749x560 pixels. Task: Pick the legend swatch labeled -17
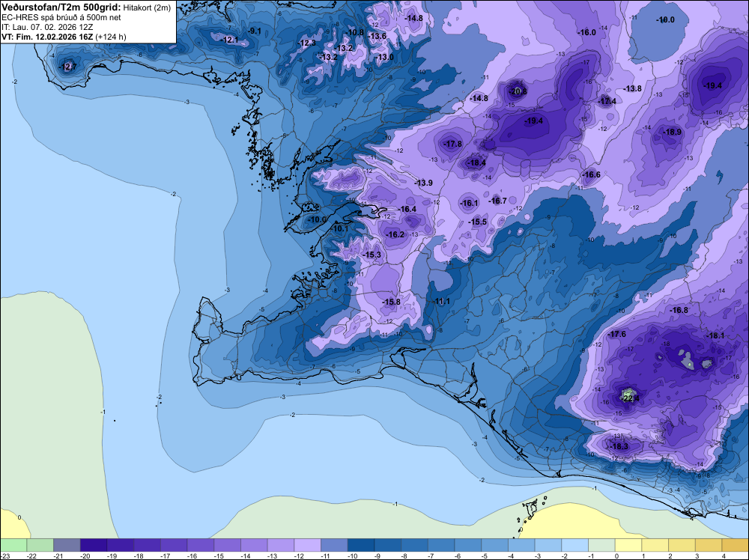click(x=174, y=545)
